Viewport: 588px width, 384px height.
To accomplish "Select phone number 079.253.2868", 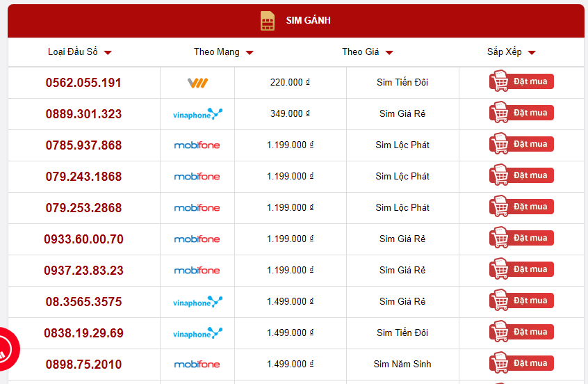I will 83,207.
